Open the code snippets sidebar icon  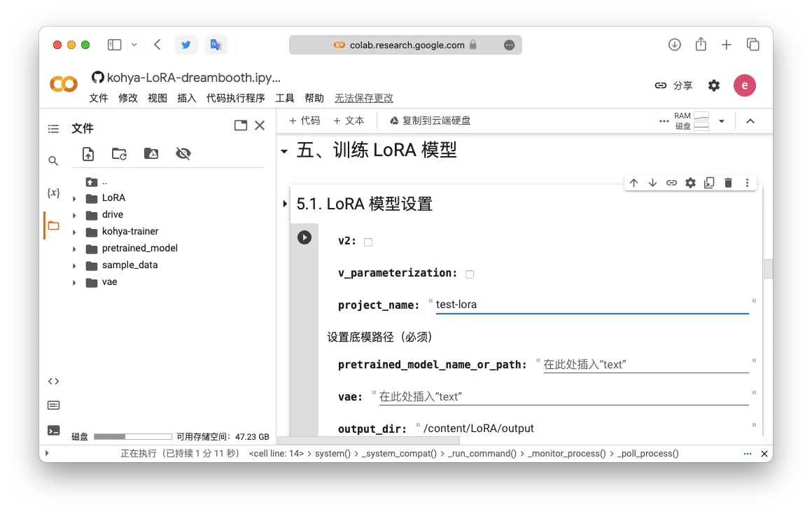click(x=53, y=382)
